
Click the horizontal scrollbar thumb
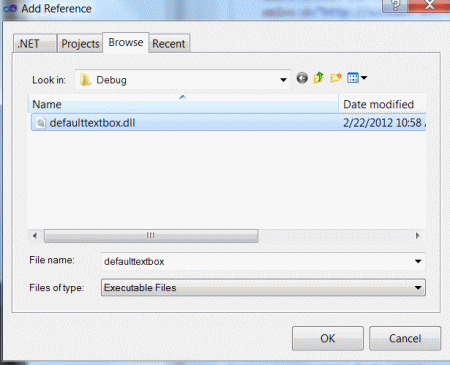coord(151,236)
